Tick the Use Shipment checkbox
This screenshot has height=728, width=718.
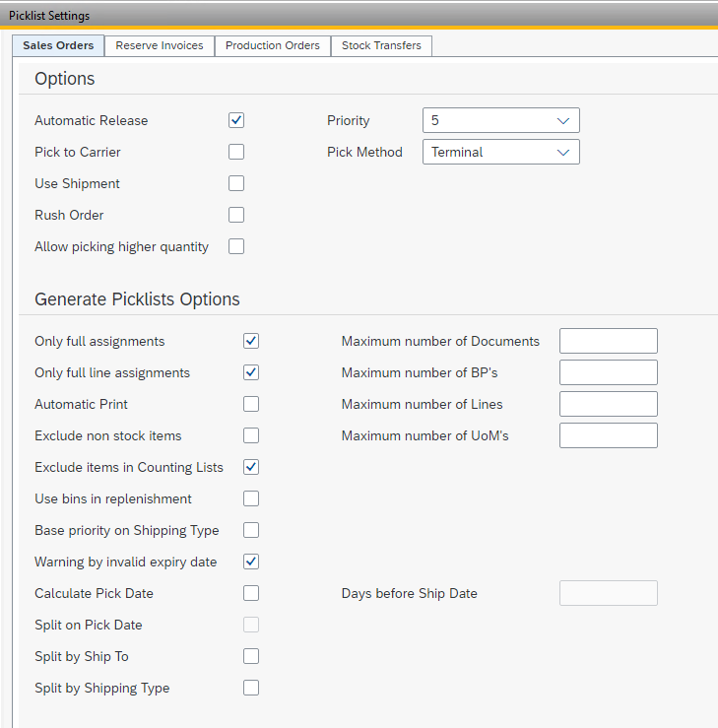click(x=236, y=183)
